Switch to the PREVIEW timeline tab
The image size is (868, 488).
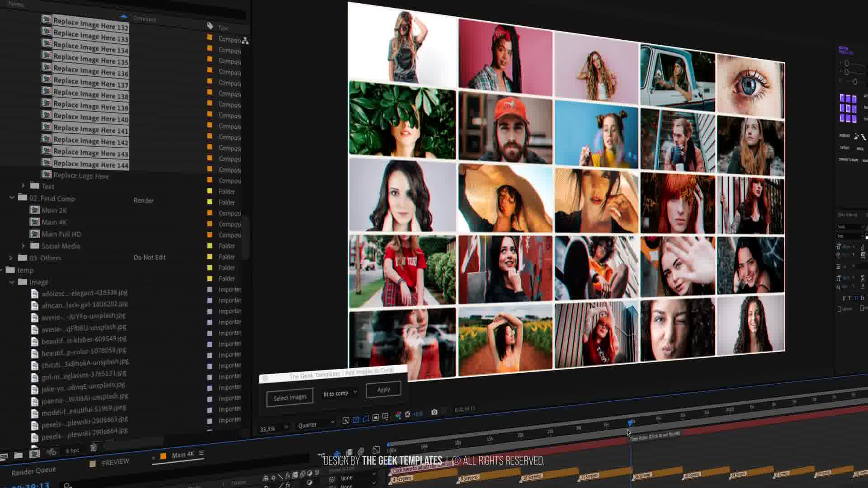pyautogui.click(x=115, y=462)
